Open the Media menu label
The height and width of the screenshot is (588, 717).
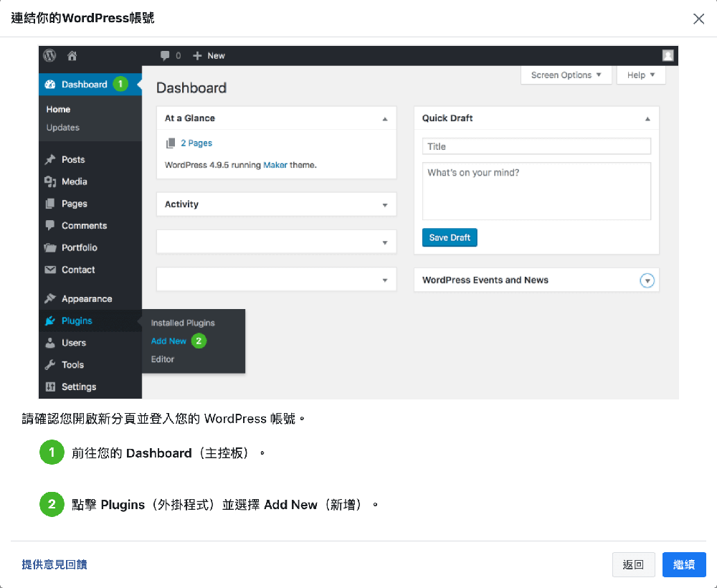tap(74, 181)
